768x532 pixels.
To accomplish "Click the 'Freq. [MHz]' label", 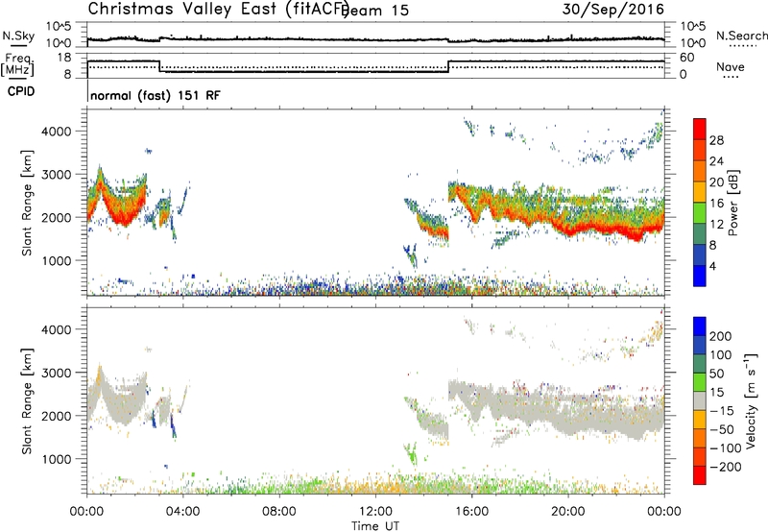I will pyautogui.click(x=17, y=64).
